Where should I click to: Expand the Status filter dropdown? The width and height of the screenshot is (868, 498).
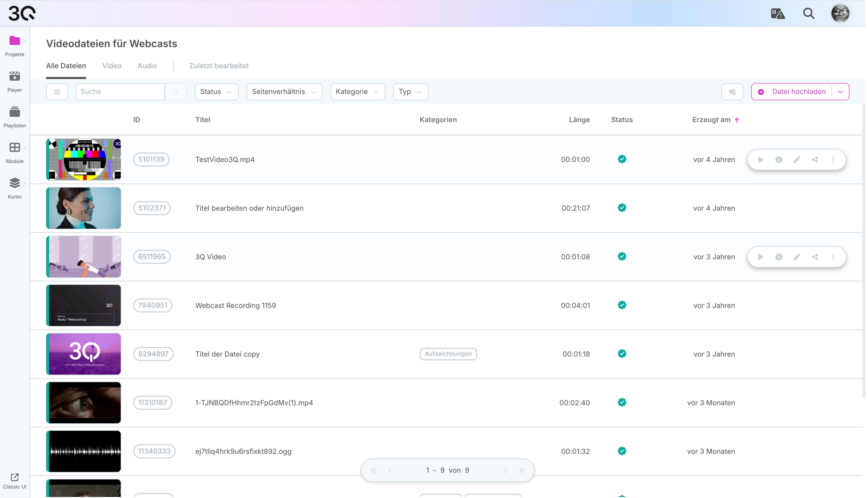tap(217, 92)
